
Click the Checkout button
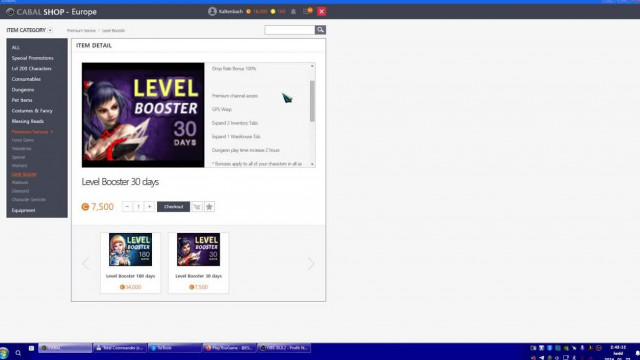pyautogui.click(x=173, y=207)
